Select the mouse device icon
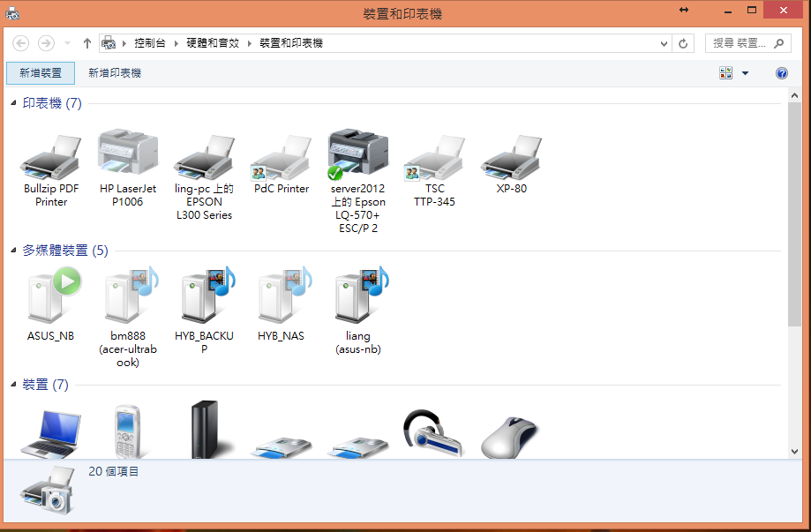811x532 pixels. (509, 438)
